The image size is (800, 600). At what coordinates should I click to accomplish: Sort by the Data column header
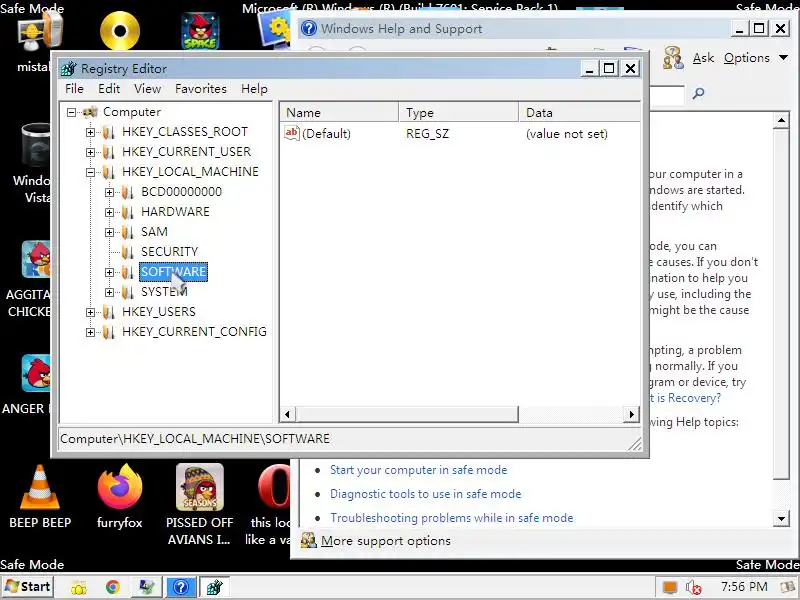click(579, 113)
